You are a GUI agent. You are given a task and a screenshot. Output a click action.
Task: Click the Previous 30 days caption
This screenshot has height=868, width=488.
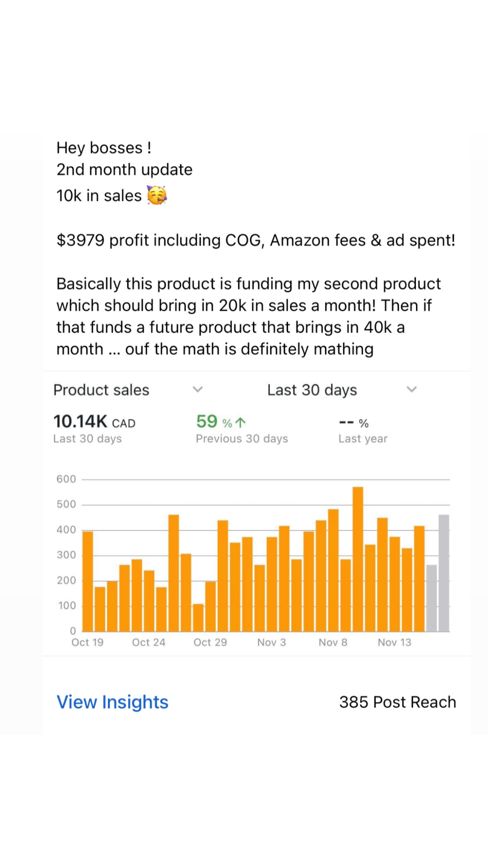241,439
